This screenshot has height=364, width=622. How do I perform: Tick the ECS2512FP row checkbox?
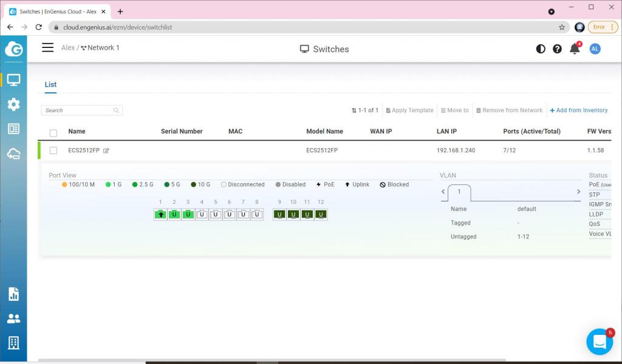point(53,150)
